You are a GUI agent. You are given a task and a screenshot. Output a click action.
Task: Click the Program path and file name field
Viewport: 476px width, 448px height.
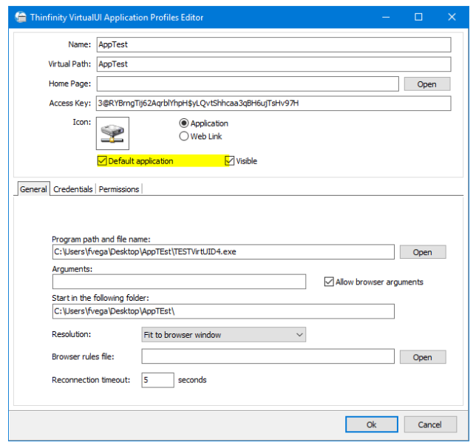click(223, 252)
